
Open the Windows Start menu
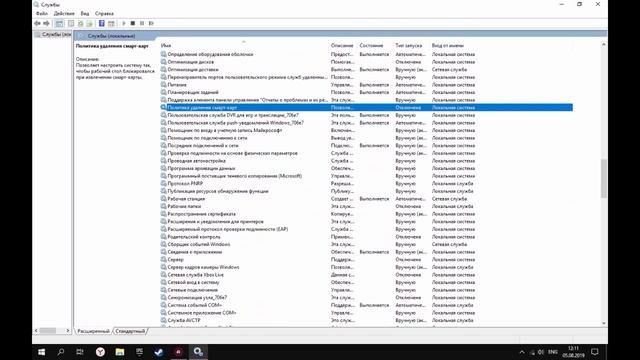pos(41,352)
